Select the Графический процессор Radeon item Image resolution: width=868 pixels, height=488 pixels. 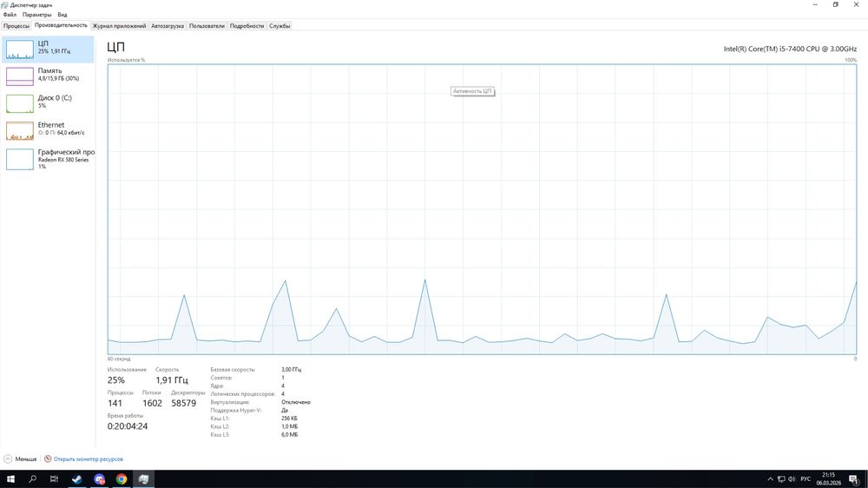point(48,158)
